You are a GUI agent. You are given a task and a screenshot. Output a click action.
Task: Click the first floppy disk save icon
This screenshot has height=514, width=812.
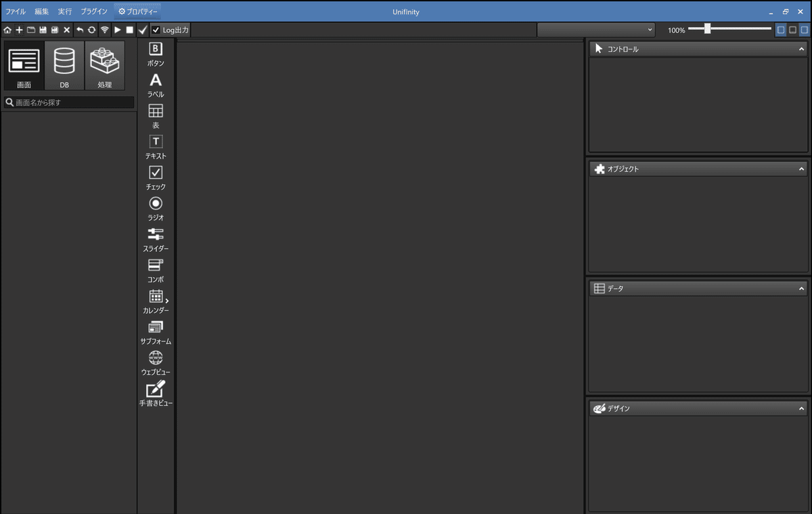click(x=43, y=30)
